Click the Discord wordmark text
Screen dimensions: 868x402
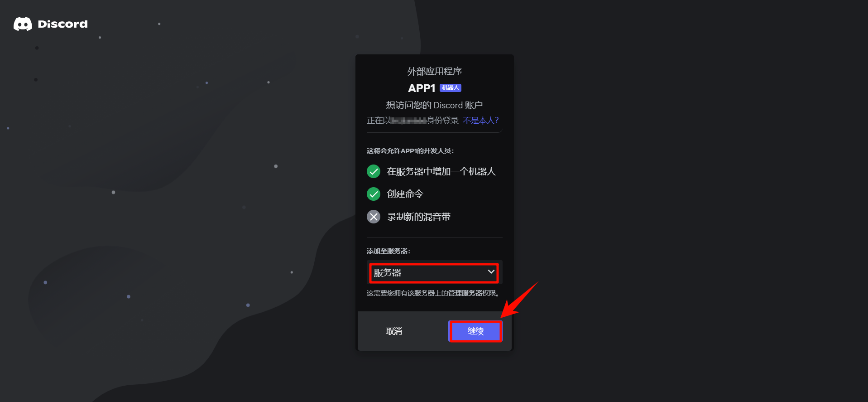tap(62, 24)
